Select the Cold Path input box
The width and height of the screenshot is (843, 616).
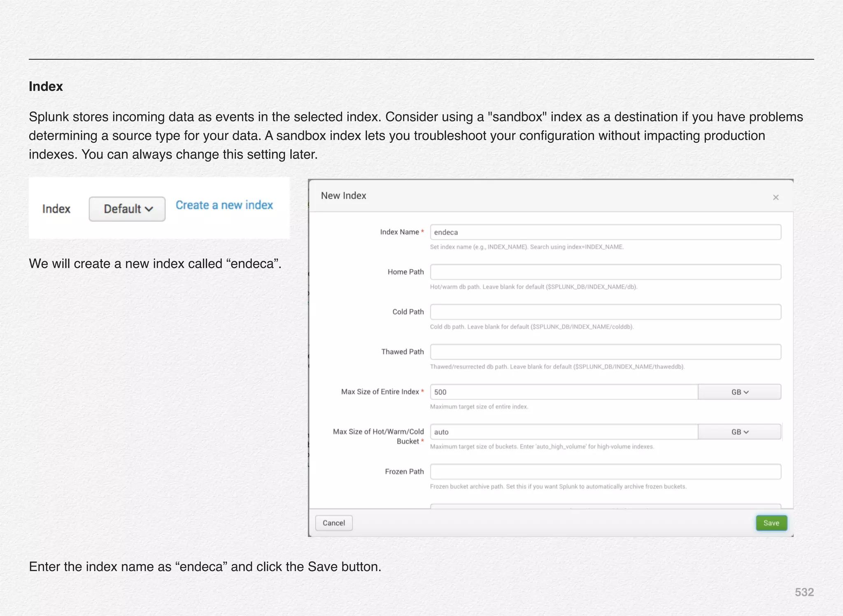605,312
